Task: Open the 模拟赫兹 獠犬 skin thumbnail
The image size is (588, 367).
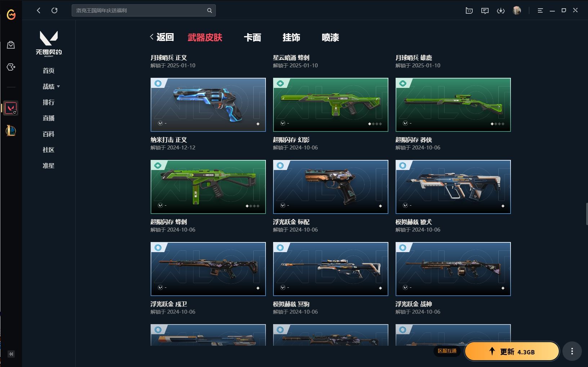Action: (x=453, y=187)
